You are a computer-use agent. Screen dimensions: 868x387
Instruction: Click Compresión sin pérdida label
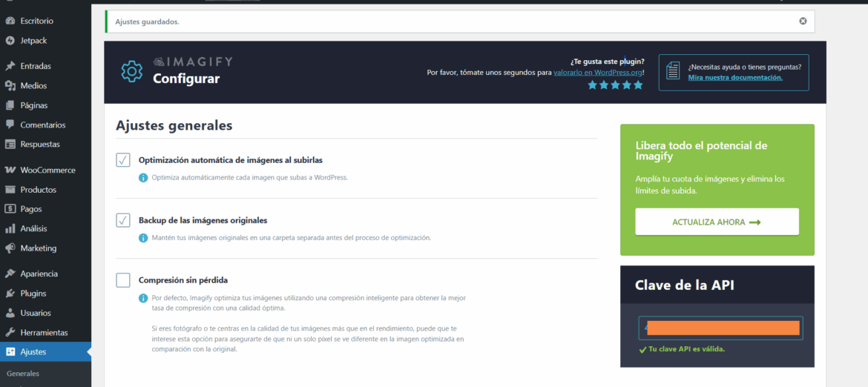click(x=183, y=280)
